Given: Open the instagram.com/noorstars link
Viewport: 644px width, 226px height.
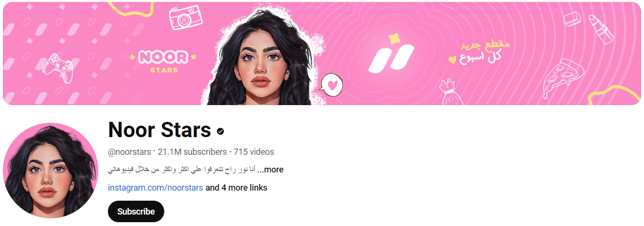Looking at the screenshot, I should click(x=156, y=188).
